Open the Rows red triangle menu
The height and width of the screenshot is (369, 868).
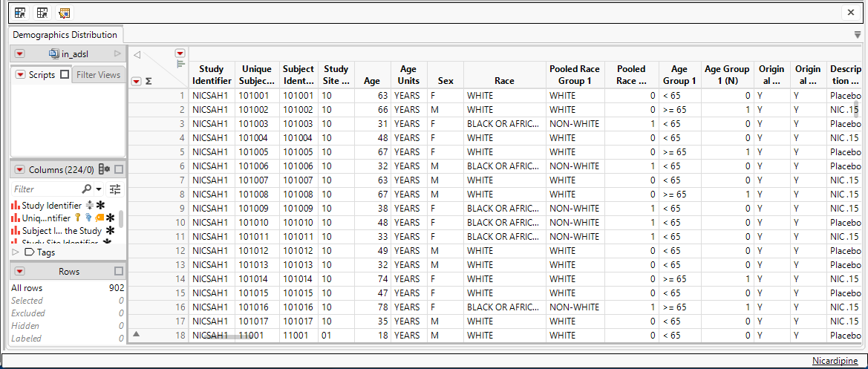(x=20, y=272)
